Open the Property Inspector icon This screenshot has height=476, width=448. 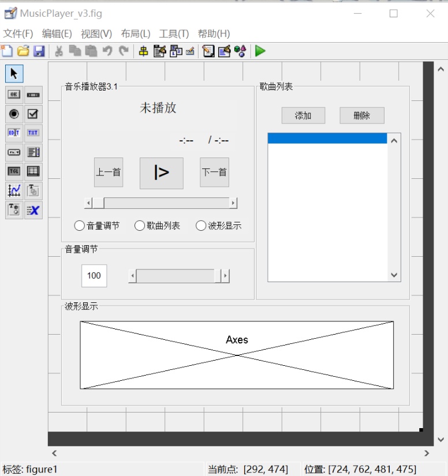(225, 51)
